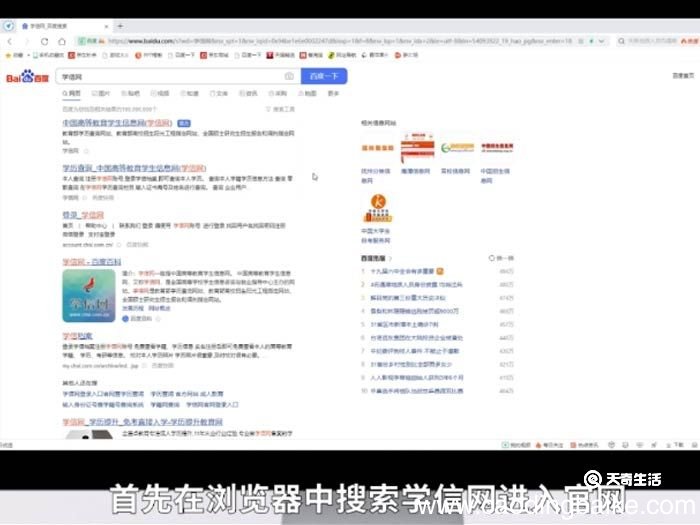Switch to the 图片 tab
Image resolution: width=700 pixels, height=525 pixels.
[x=101, y=93]
